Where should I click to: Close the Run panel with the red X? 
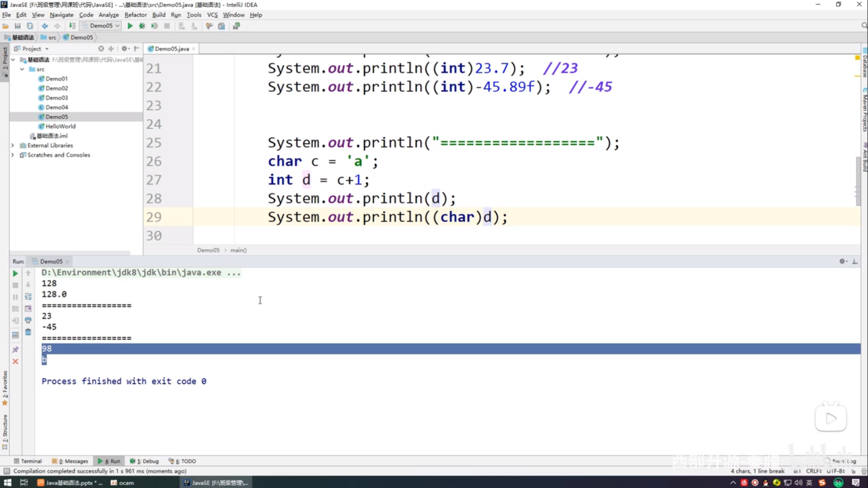click(x=15, y=361)
